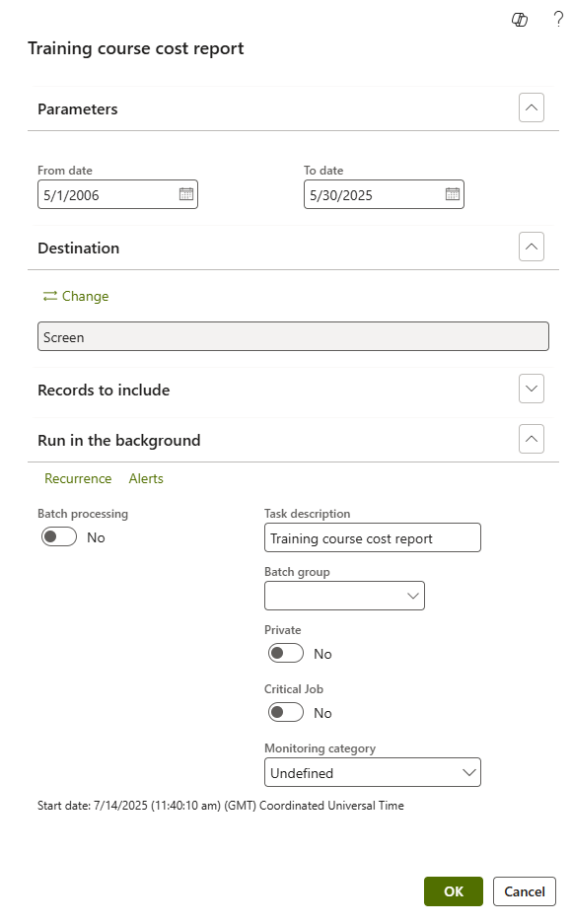Screen dimensions: 571x924
Task: Click the help question mark icon
Action: 557,20
